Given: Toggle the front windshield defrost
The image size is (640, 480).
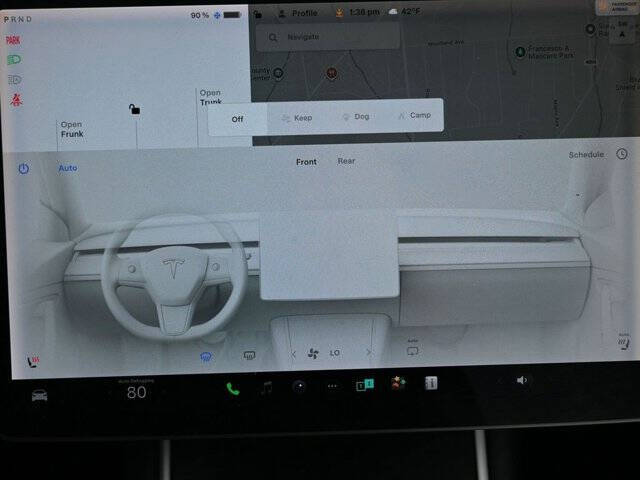Looking at the screenshot, I should point(206,357).
